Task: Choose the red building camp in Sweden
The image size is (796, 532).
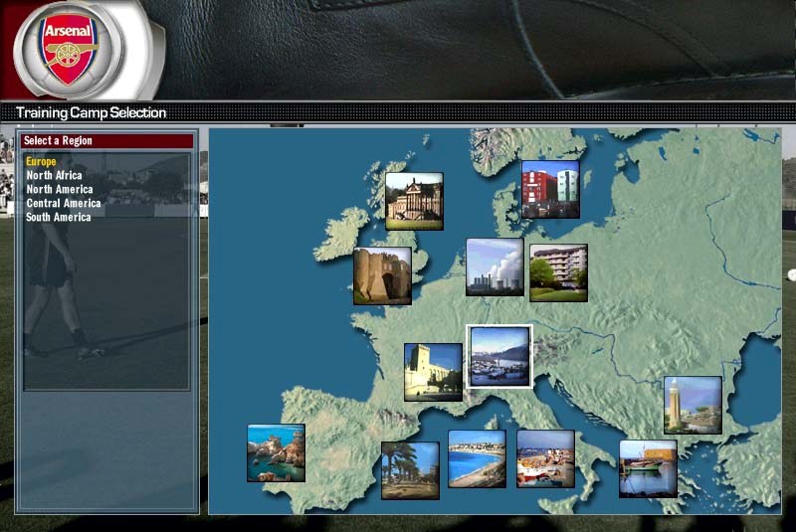Action: click(551, 190)
